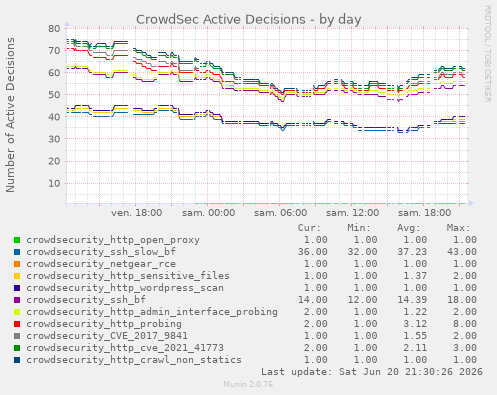The image size is (497, 395).
Task: Click the Number of Active Decisions axis title
Action: tap(10, 115)
